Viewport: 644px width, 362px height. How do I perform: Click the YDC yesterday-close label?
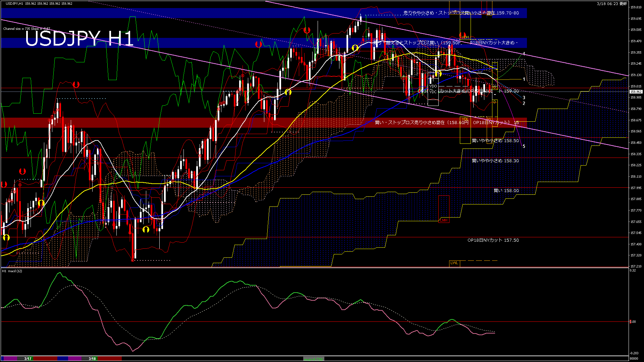point(433,92)
